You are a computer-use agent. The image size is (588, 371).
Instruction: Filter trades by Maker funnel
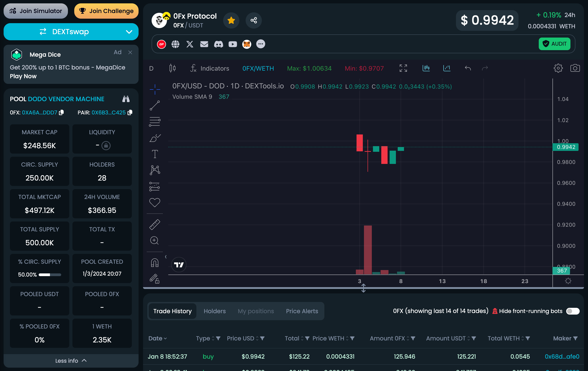575,338
